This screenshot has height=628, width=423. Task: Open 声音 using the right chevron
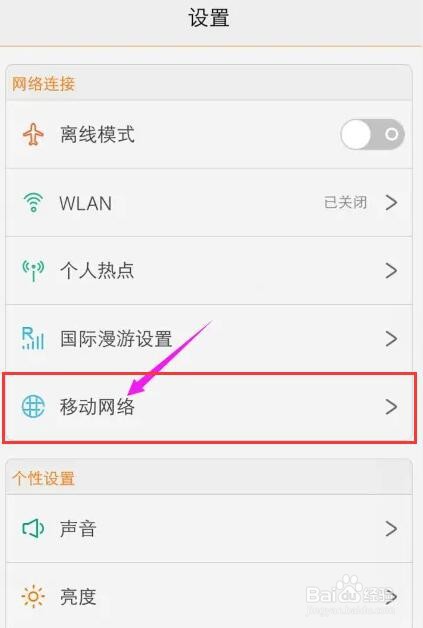[x=391, y=529]
